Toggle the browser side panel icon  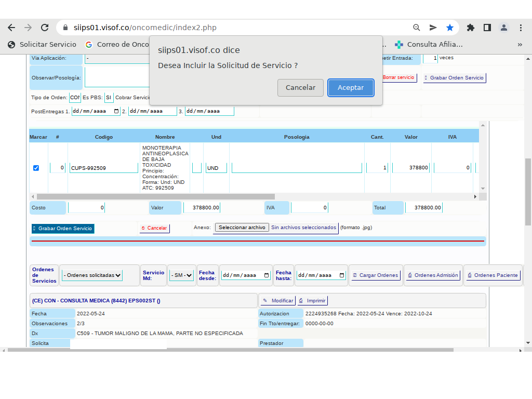(x=487, y=28)
